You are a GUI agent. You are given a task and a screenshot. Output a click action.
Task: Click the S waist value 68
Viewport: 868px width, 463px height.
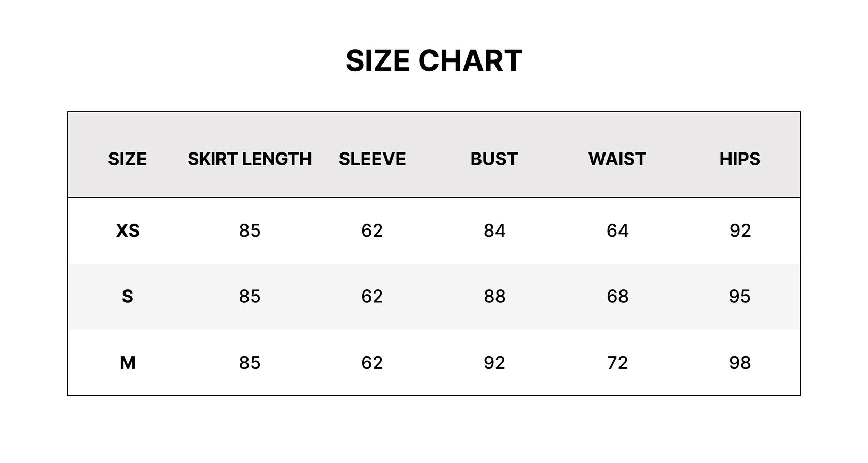point(617,297)
